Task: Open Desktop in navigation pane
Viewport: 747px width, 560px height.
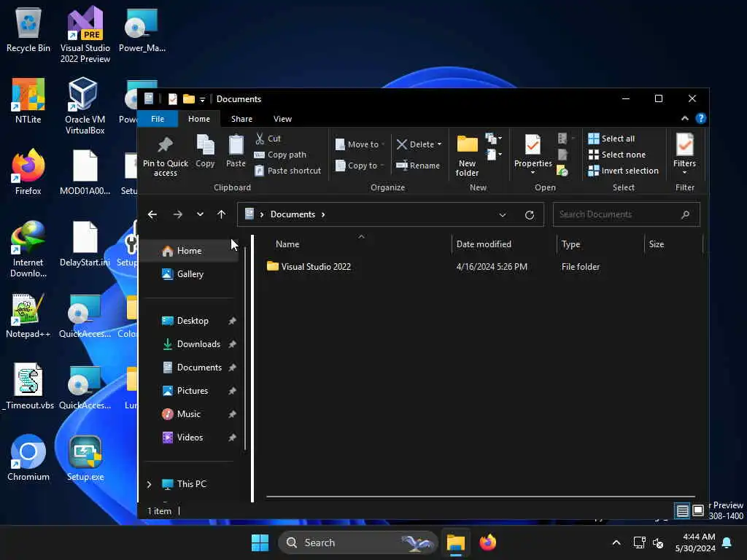Action: pos(193,321)
